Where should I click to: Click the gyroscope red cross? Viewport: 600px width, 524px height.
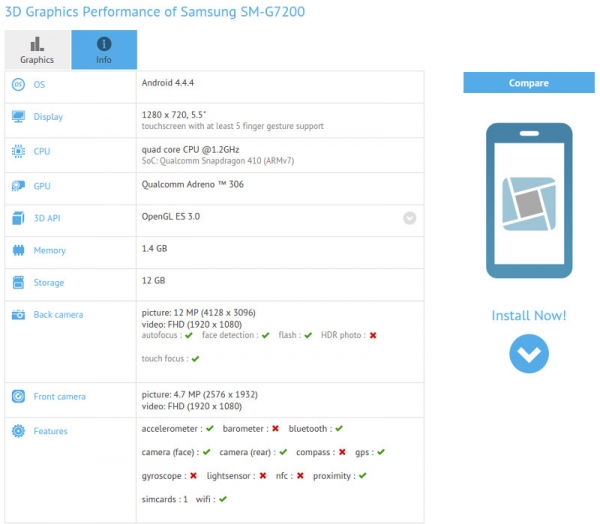point(193,476)
